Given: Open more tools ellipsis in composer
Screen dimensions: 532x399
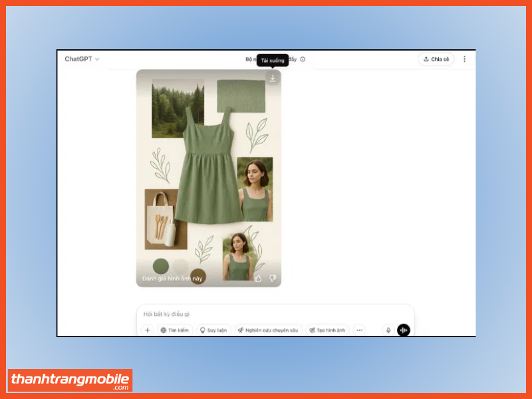Looking at the screenshot, I should (359, 330).
